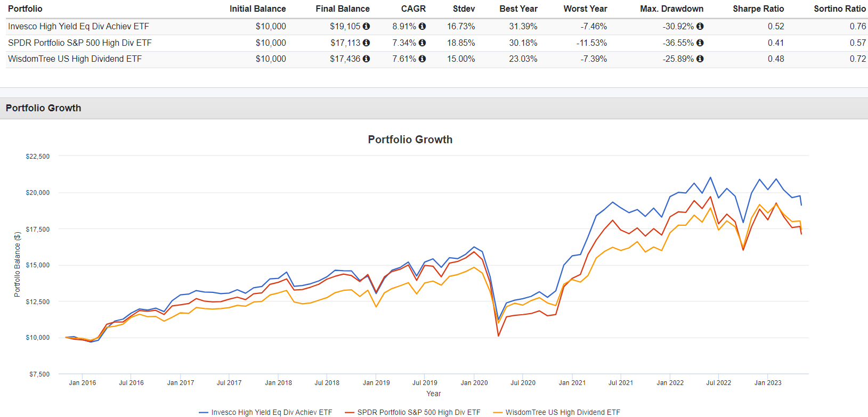Click the 18.85% Stdev value
The width and height of the screenshot is (868, 417).
pyautogui.click(x=461, y=43)
